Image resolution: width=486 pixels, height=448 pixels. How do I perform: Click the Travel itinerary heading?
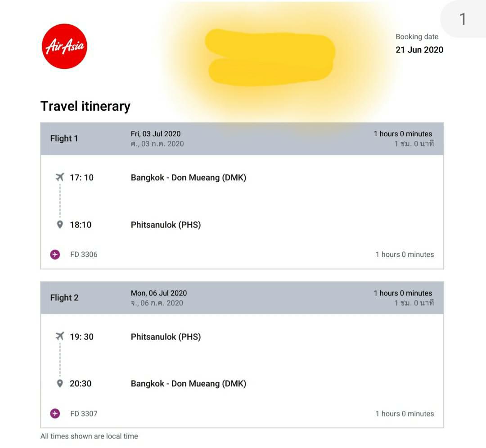tap(85, 106)
